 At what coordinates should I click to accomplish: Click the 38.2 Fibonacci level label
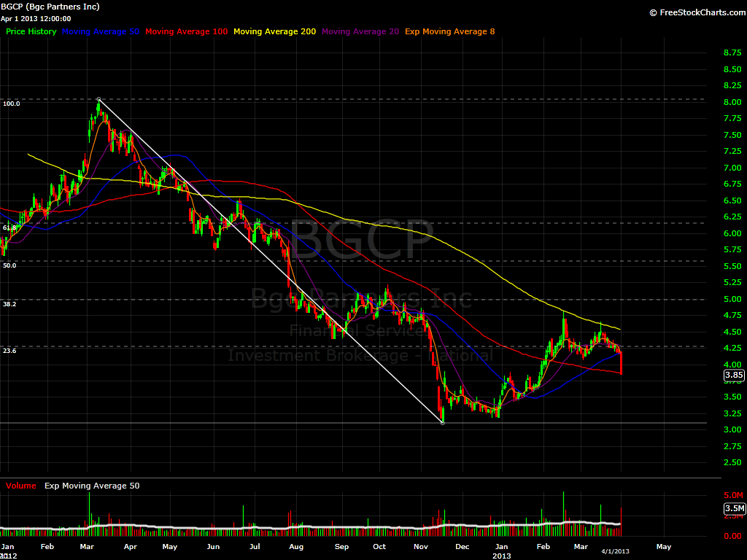[x=9, y=304]
